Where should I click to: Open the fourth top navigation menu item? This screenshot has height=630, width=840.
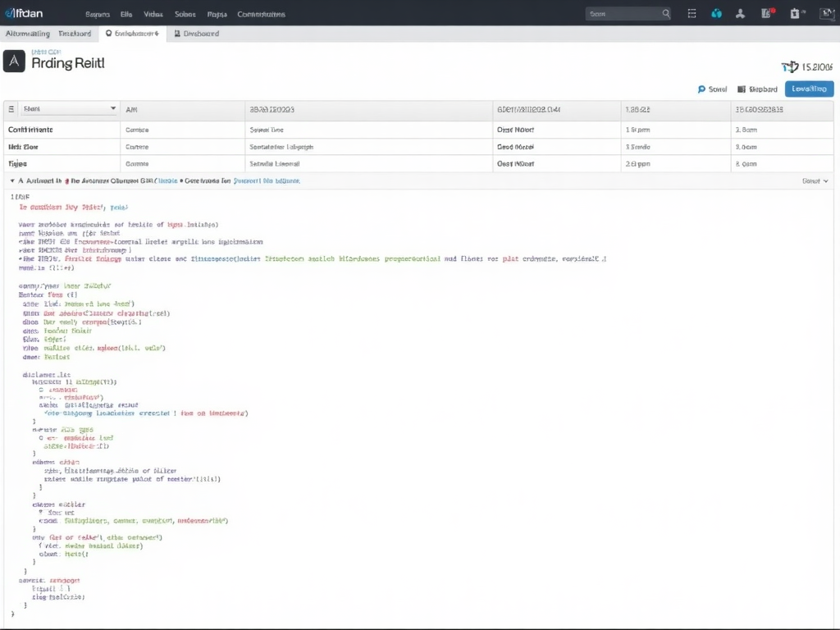pos(185,14)
